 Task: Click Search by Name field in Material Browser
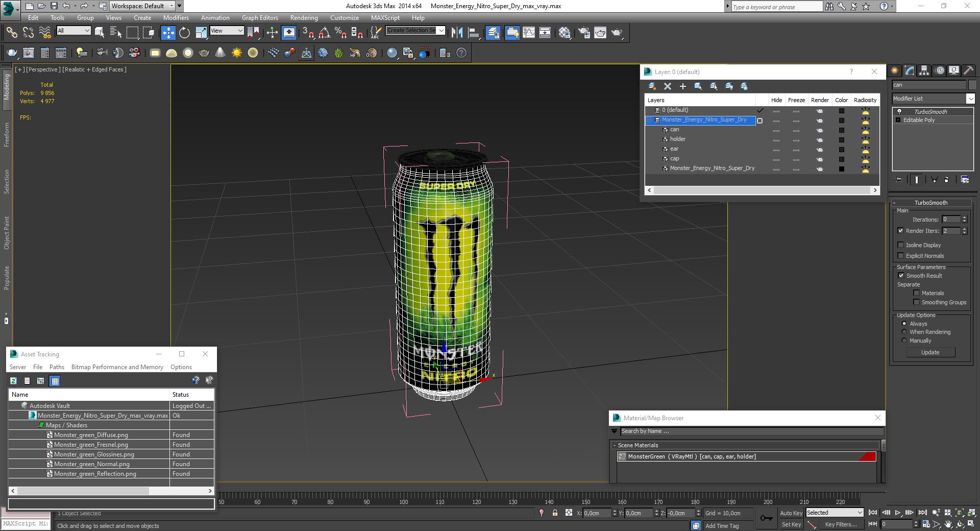[x=752, y=431]
